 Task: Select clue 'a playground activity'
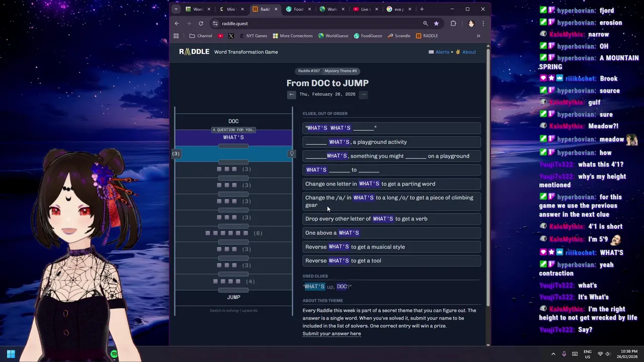[391, 142]
